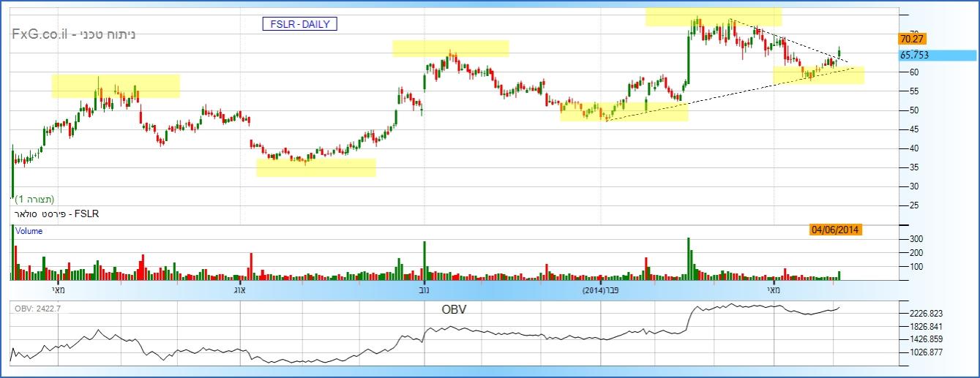Click the orange 04/06/2014 date label
980x378 pixels.
[835, 230]
